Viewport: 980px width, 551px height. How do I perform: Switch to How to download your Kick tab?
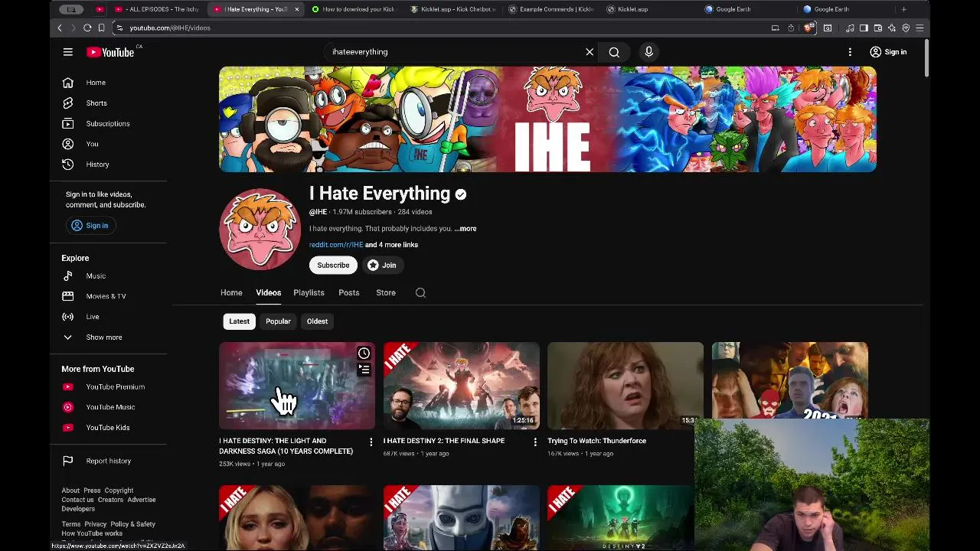coord(353,9)
